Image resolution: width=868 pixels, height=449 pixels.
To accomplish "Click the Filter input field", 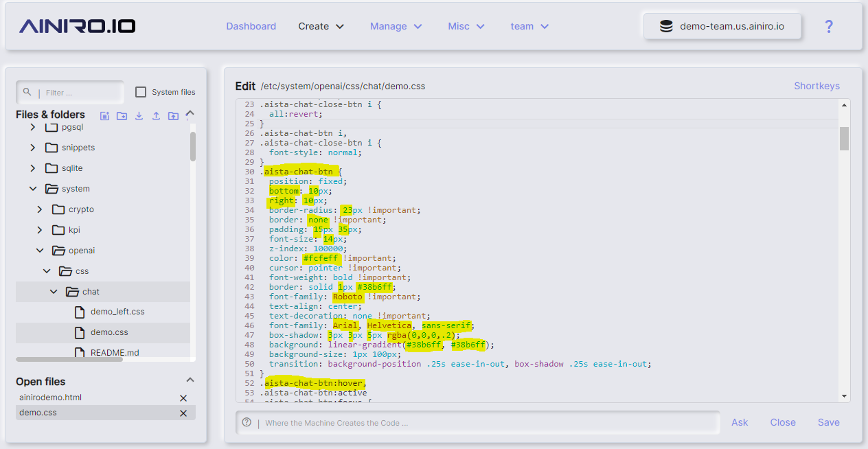I will [x=70, y=92].
